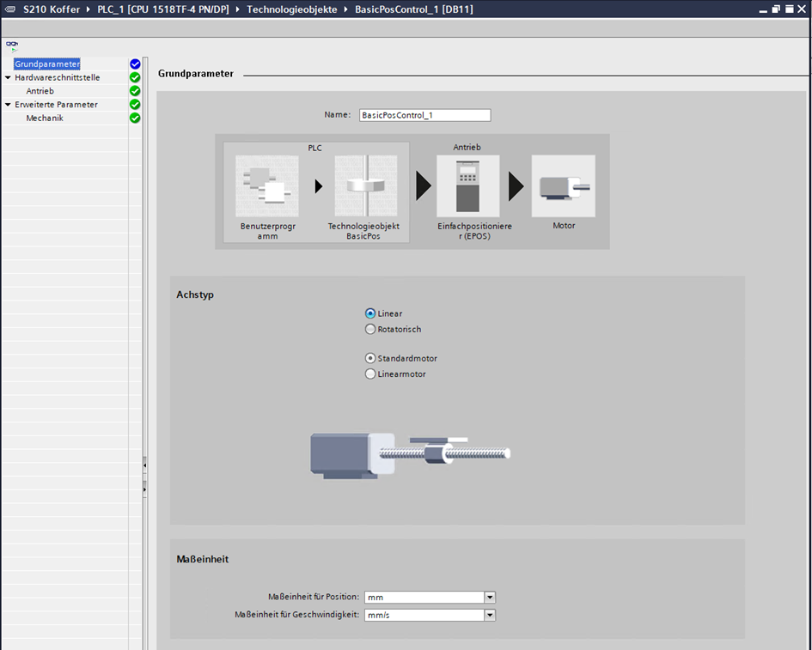
Task: Open the Antrieb settings page
Action: 40,91
